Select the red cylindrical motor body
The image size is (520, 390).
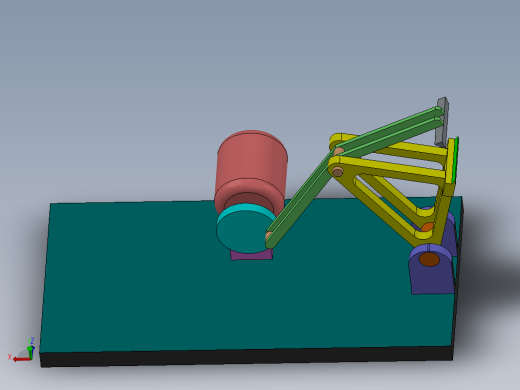(x=252, y=167)
